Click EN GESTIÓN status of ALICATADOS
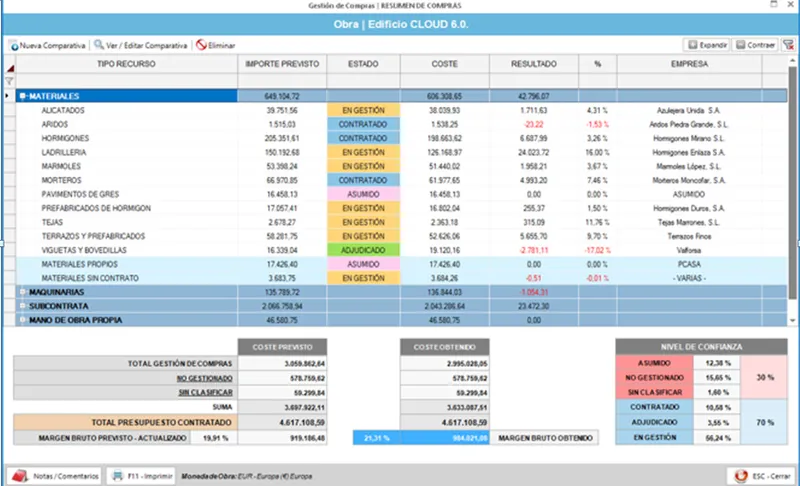800x486 pixels. pyautogui.click(x=363, y=110)
